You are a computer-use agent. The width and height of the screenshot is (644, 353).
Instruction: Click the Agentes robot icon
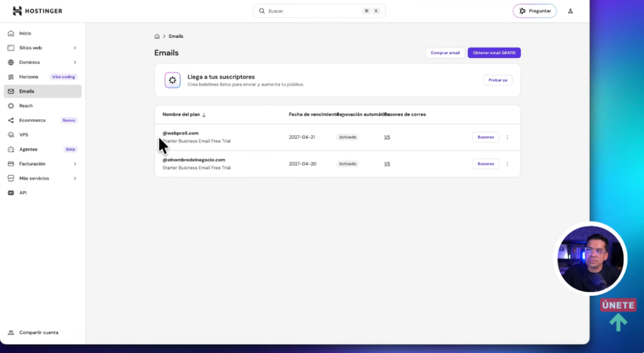click(x=11, y=149)
